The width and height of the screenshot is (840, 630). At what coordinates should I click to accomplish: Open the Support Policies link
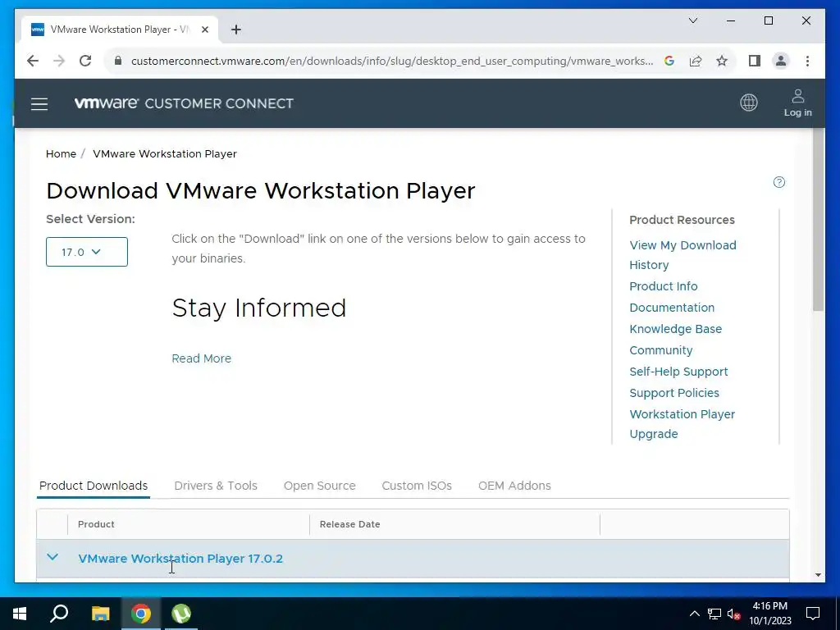674,393
